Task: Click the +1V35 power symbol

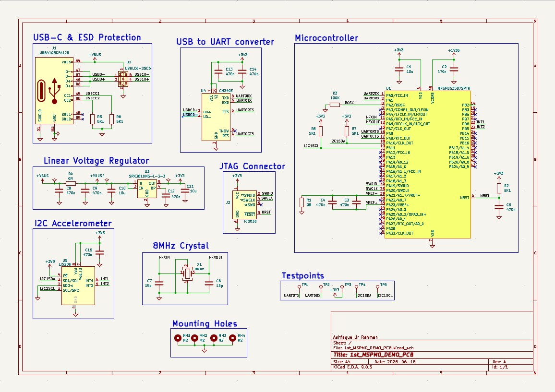Action: [x=454, y=52]
